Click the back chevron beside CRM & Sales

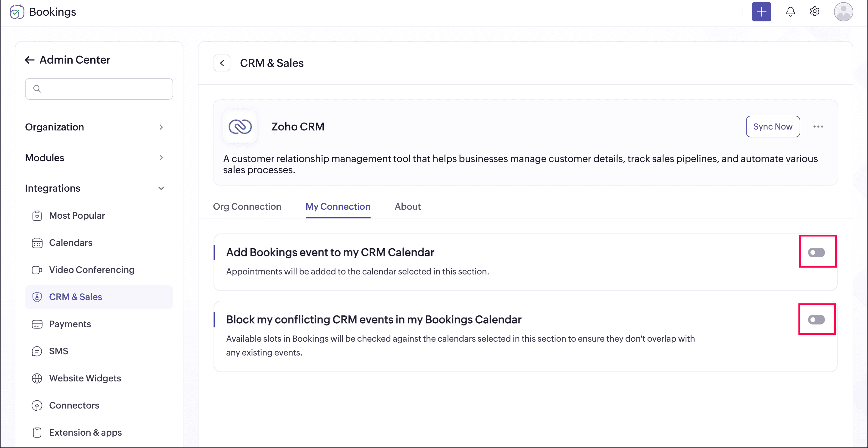[x=222, y=63]
